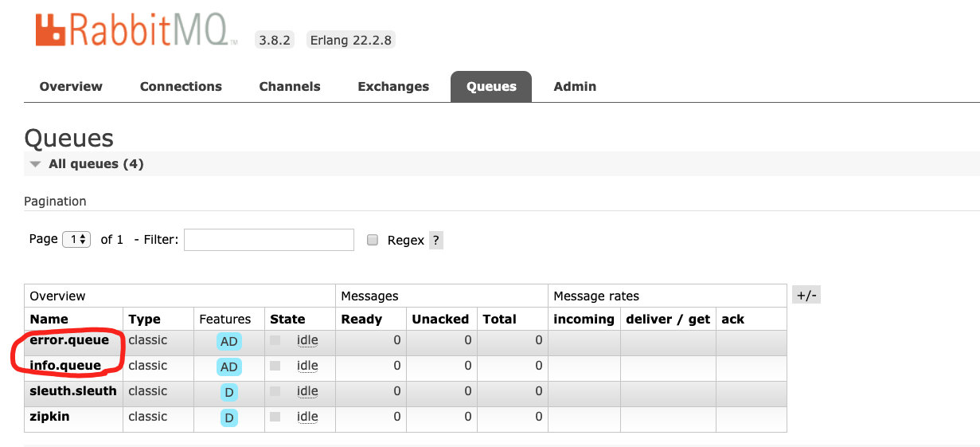Viewport: 980px width, 447px height.
Task: Click the idle state text for zipkin
Action: coord(307,417)
